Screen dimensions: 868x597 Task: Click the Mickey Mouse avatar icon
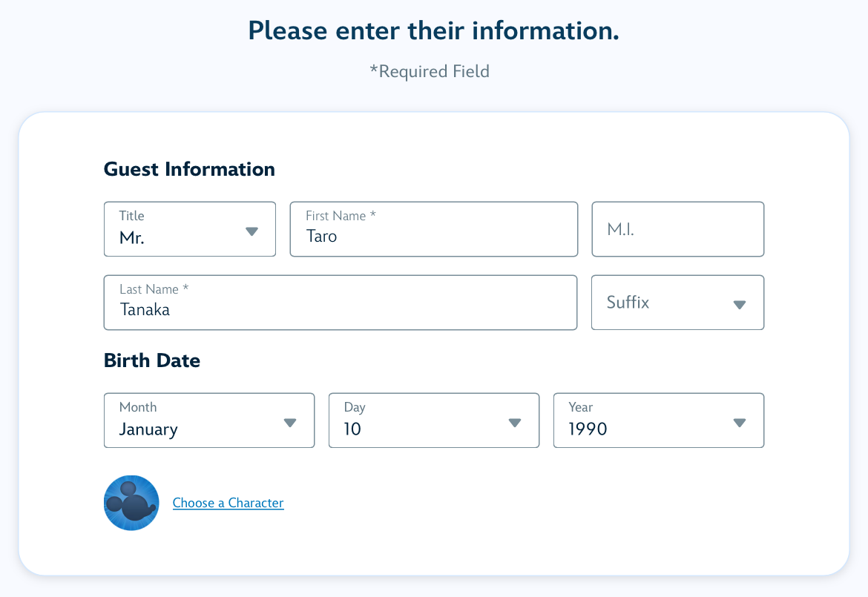131,503
